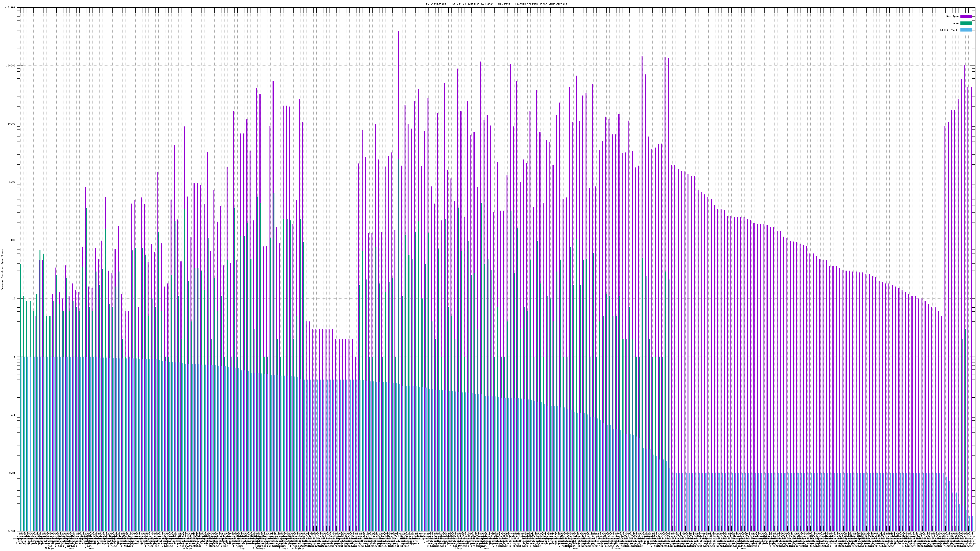This screenshot has height=551, width=980.
Task: Click the "Score (0..1)" legend label
Action: [x=949, y=30]
